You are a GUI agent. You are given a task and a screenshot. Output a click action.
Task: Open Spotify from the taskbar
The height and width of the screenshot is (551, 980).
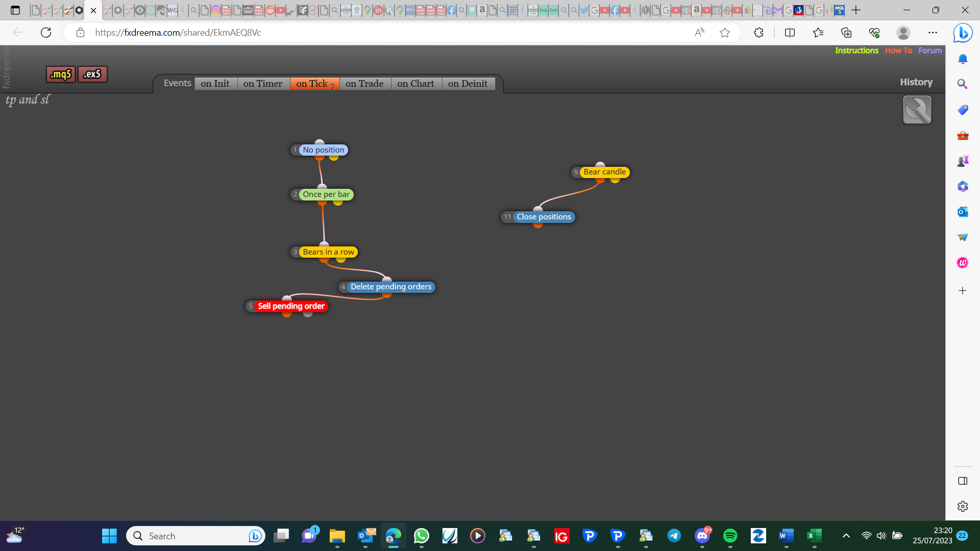point(730,536)
